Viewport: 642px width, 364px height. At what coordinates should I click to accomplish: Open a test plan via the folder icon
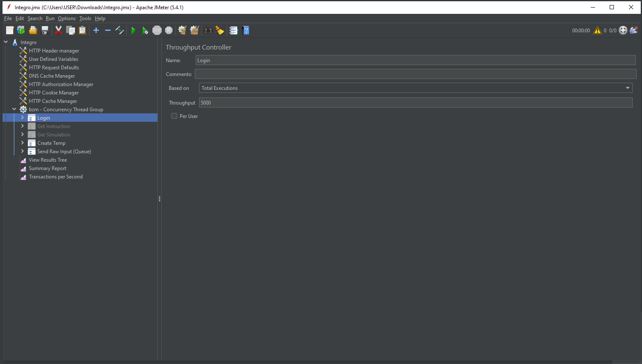[x=33, y=30]
